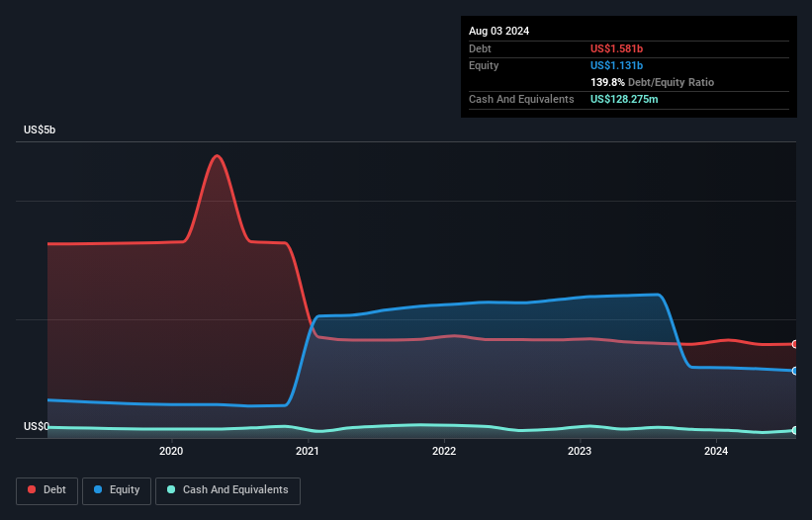This screenshot has width=812, height=520.
Task: Toggle the Cash And Equivalents legend button
Action: pyautogui.click(x=227, y=490)
